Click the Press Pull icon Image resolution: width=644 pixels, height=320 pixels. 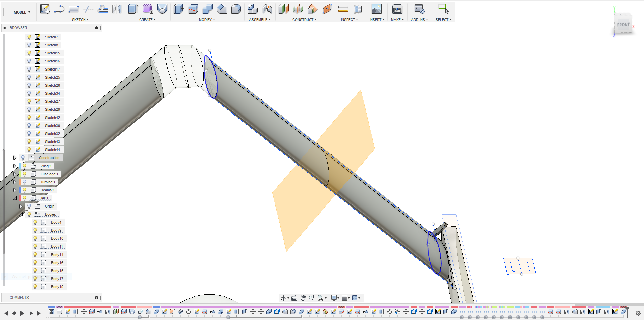(x=178, y=9)
